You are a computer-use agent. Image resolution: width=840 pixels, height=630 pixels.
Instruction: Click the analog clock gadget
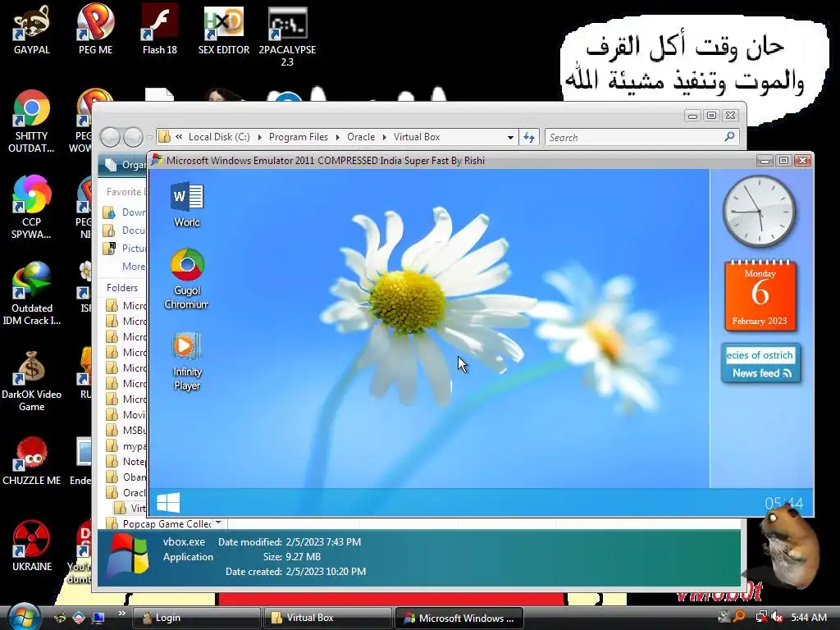759,211
